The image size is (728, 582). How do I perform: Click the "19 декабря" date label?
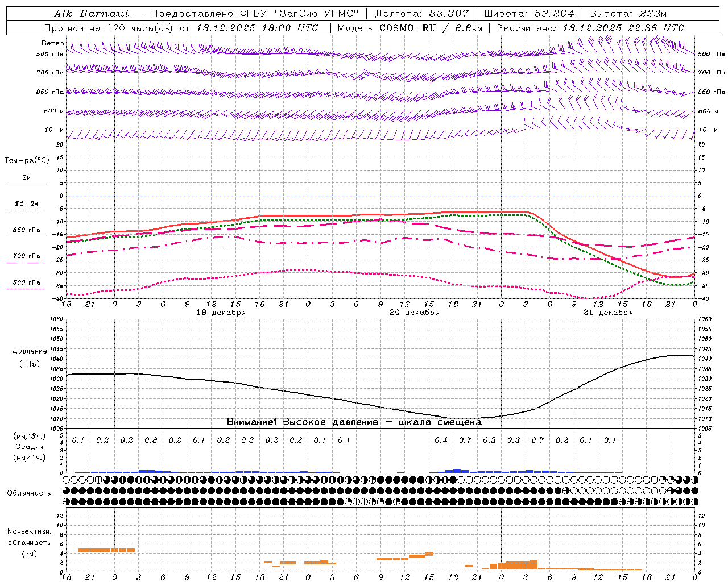221,313
